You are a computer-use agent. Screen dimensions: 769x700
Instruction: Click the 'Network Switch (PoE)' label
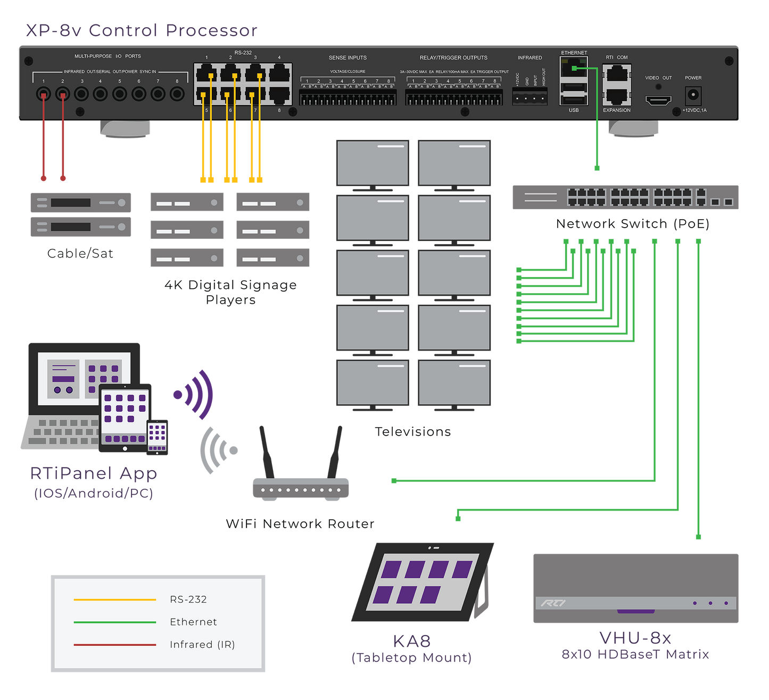click(633, 223)
